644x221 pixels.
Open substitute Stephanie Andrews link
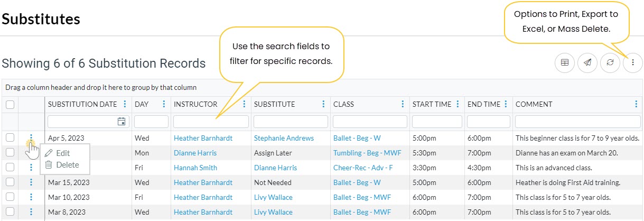click(284, 138)
